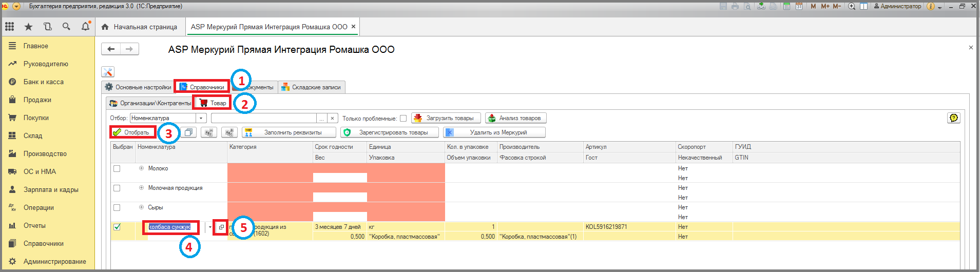Switch to Начальная страница tab
The height and width of the screenshot is (272, 980).
pos(139,27)
